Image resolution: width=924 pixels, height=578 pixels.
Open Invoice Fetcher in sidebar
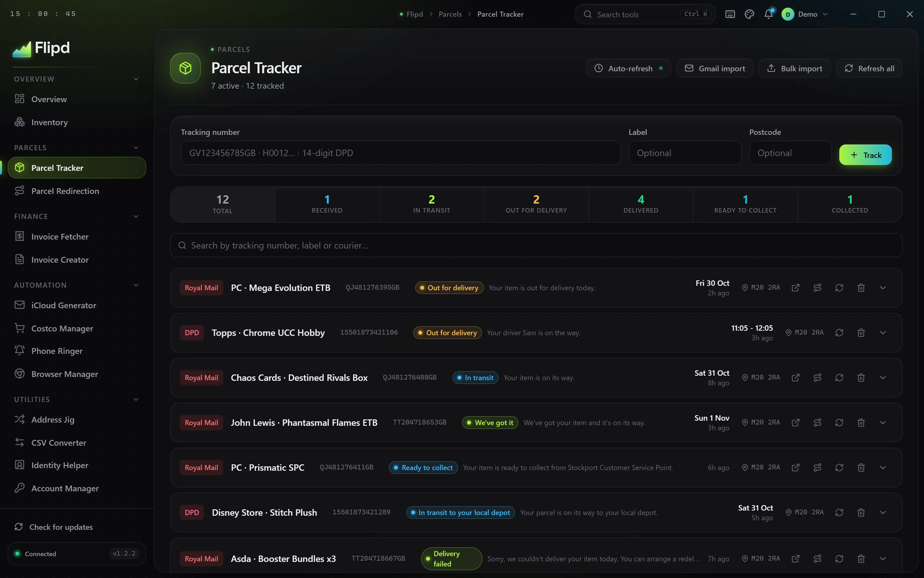(x=77, y=237)
